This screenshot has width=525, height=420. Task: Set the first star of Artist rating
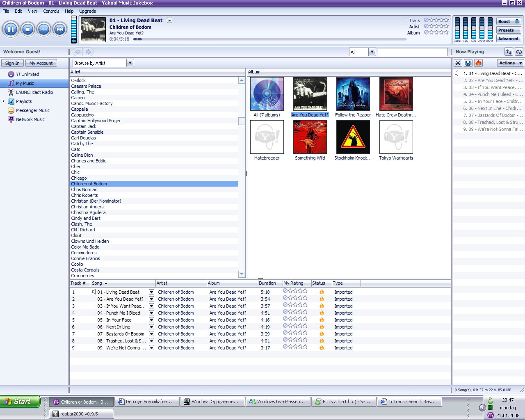tap(431, 26)
